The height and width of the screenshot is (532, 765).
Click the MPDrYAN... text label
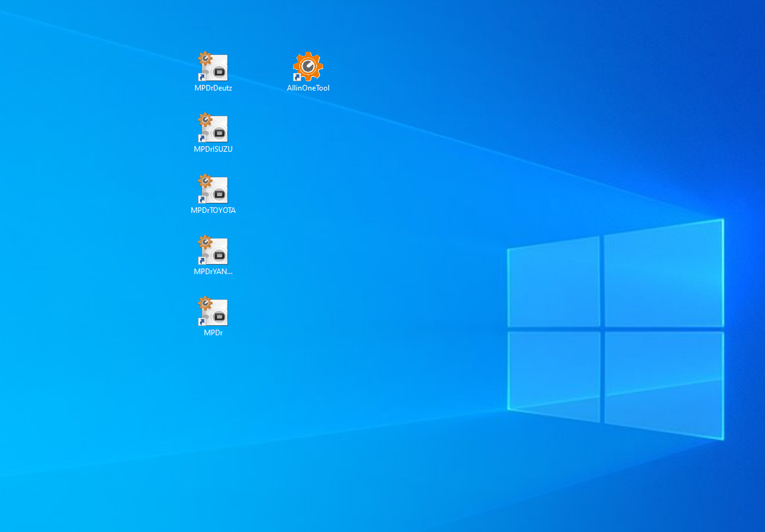coord(213,272)
